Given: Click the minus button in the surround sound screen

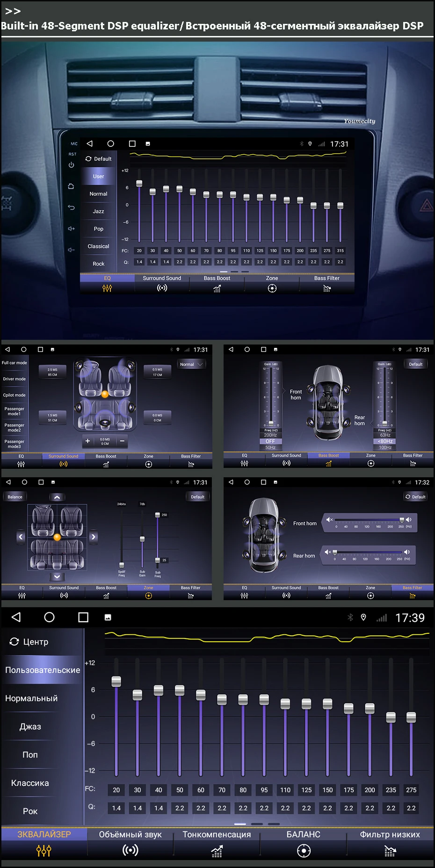Looking at the screenshot, I should pyautogui.click(x=122, y=441).
